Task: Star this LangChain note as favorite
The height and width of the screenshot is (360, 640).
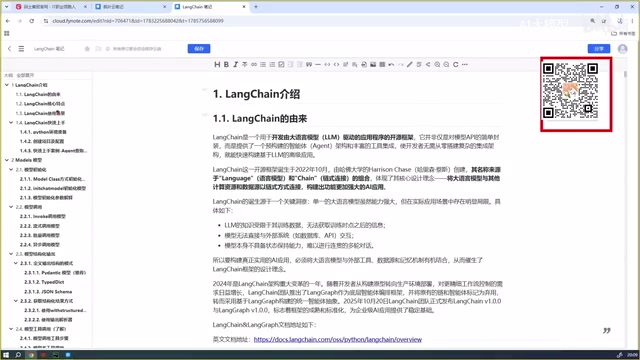Action: [x=87, y=49]
